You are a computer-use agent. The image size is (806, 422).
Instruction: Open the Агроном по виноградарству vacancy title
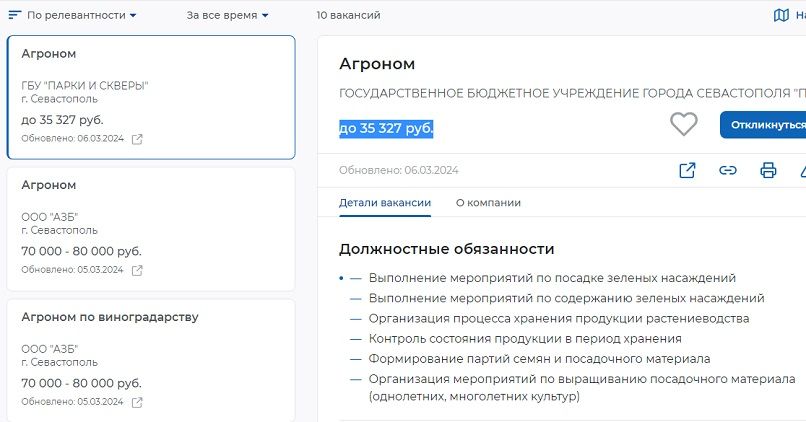click(x=110, y=317)
